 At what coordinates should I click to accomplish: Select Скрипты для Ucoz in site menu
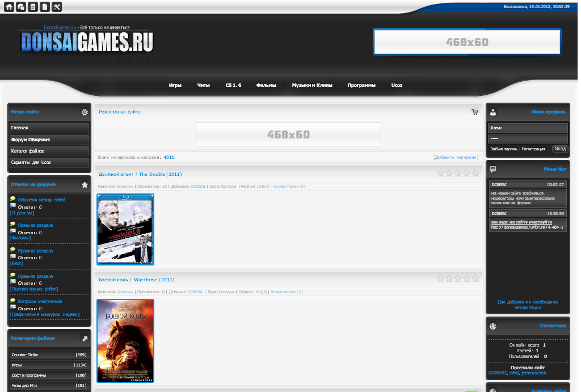(x=49, y=163)
